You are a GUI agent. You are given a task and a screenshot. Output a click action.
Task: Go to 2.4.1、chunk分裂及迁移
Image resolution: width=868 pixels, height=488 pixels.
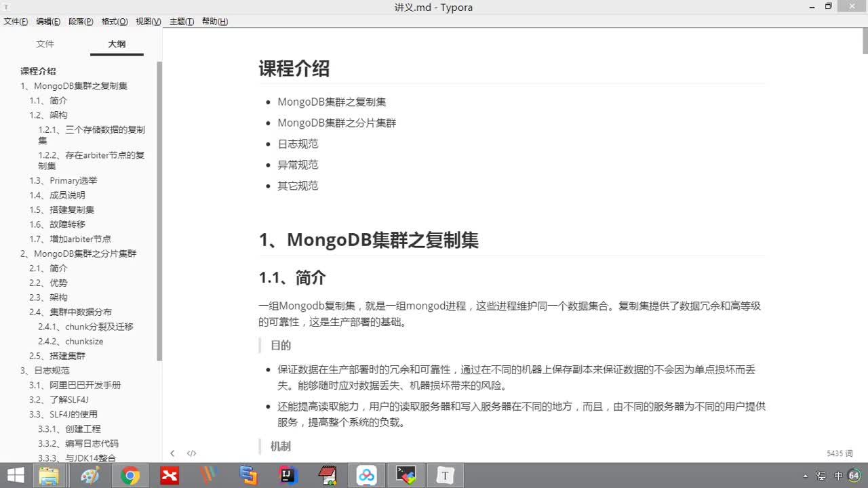click(85, 327)
